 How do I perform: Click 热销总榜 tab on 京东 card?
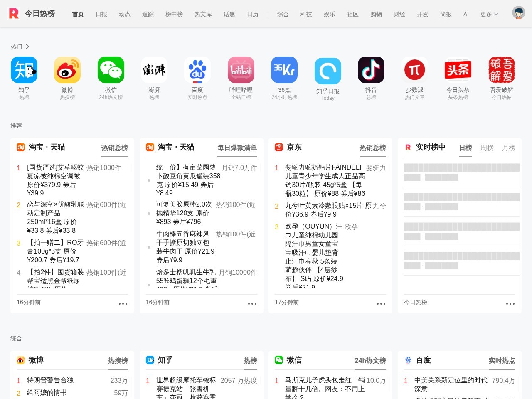point(373,148)
